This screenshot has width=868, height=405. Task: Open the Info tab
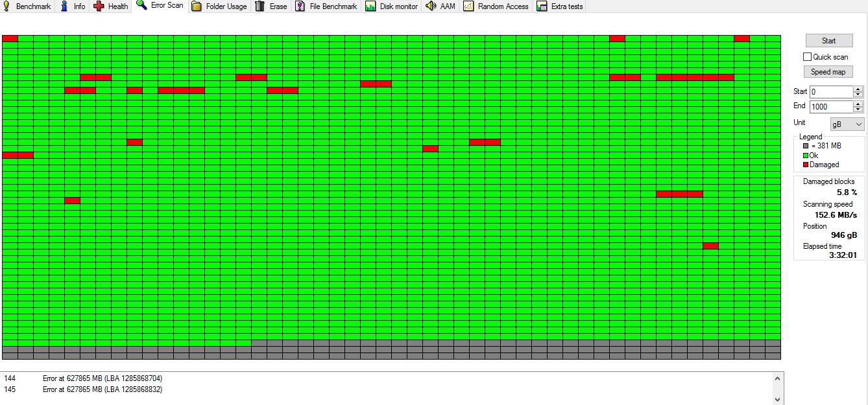[x=73, y=6]
